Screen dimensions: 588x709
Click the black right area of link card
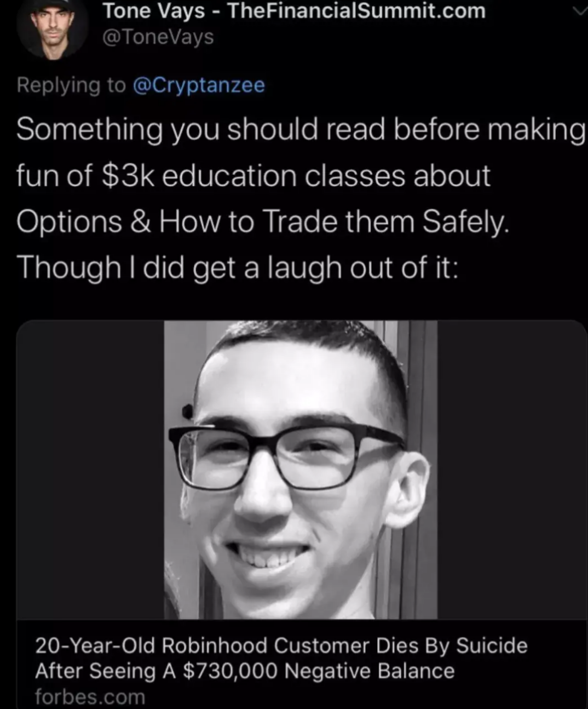click(512, 470)
